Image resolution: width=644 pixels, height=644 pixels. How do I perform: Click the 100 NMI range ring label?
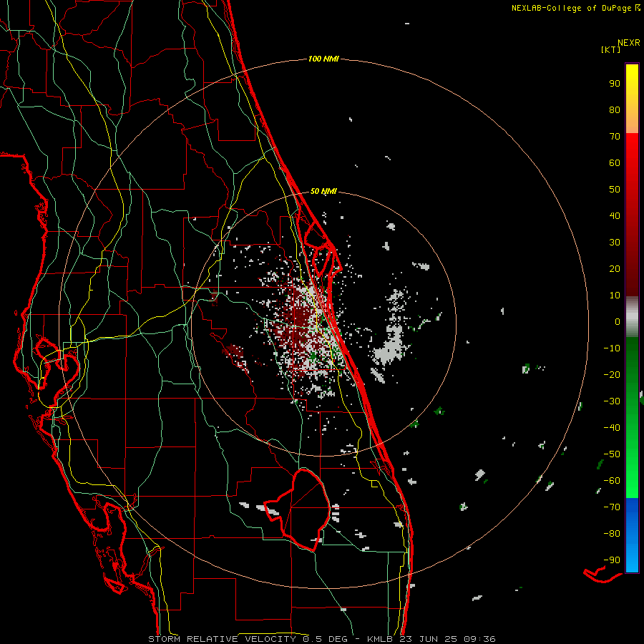[x=323, y=59]
